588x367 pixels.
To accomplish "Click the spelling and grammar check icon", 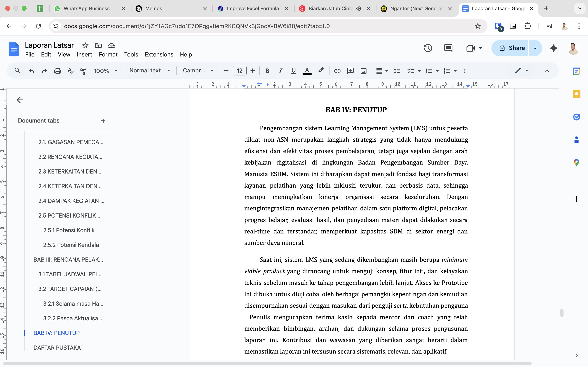I will pyautogui.click(x=70, y=71).
